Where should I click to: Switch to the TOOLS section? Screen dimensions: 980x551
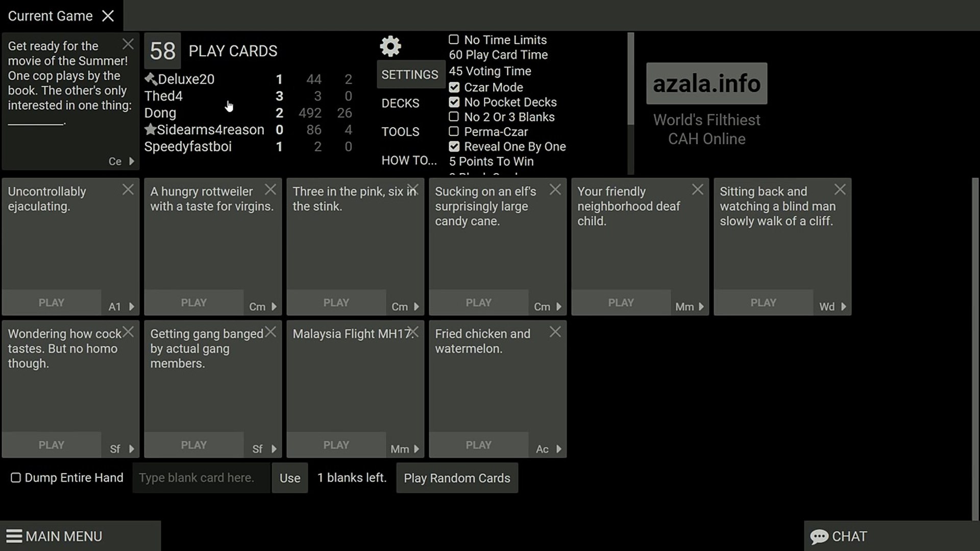click(x=400, y=132)
